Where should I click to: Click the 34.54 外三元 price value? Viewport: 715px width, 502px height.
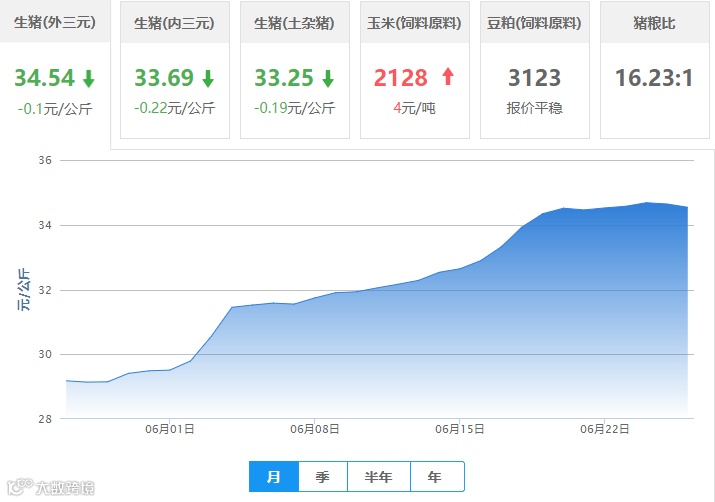(44, 78)
